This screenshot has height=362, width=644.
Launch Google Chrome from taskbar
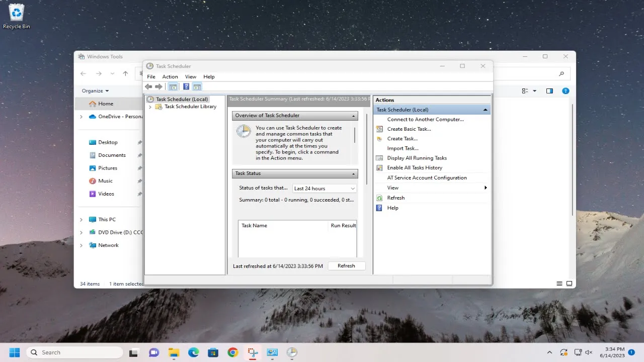coord(232,352)
